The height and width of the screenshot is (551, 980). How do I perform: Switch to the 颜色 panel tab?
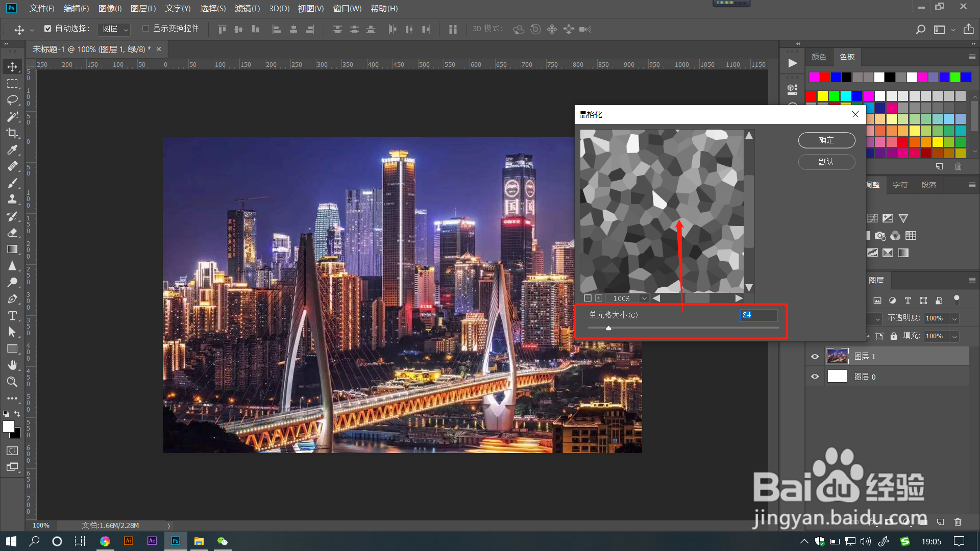[819, 57]
